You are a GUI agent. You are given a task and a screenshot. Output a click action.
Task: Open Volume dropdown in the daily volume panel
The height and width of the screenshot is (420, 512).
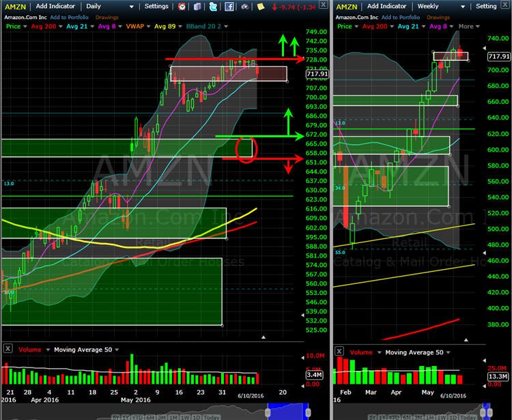pos(48,350)
